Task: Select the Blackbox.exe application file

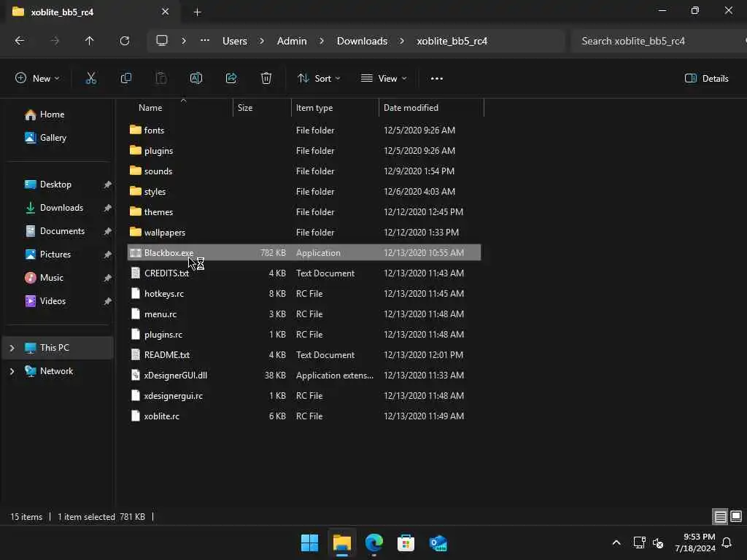Action: 304,253
